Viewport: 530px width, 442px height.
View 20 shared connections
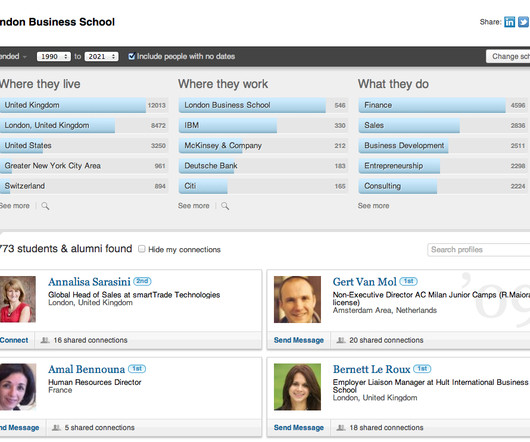pyautogui.click(x=386, y=340)
